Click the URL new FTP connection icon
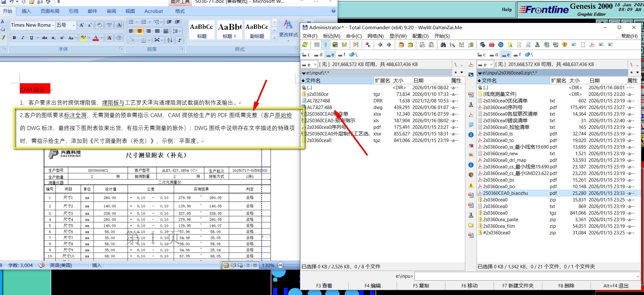This screenshot has width=644, height=295. [431, 45]
